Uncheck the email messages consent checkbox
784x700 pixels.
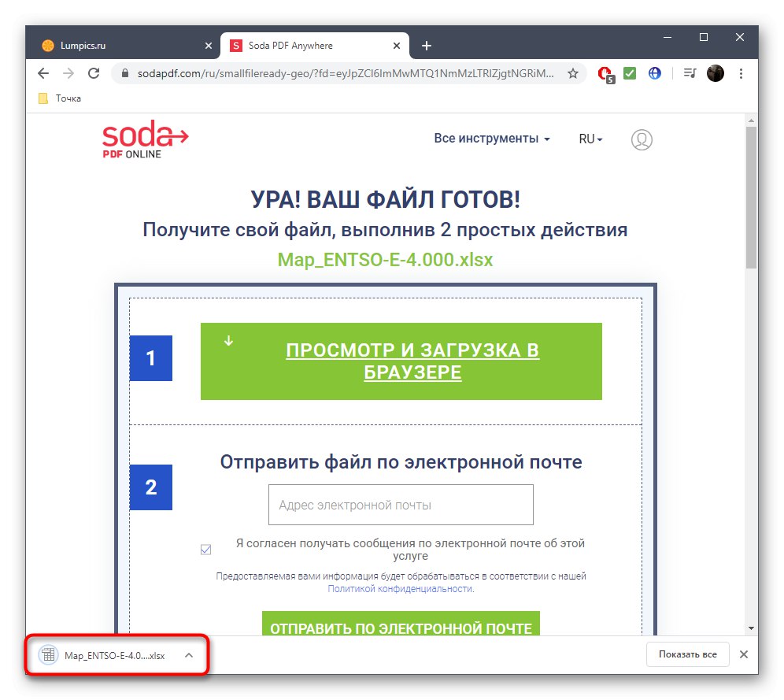click(x=205, y=549)
